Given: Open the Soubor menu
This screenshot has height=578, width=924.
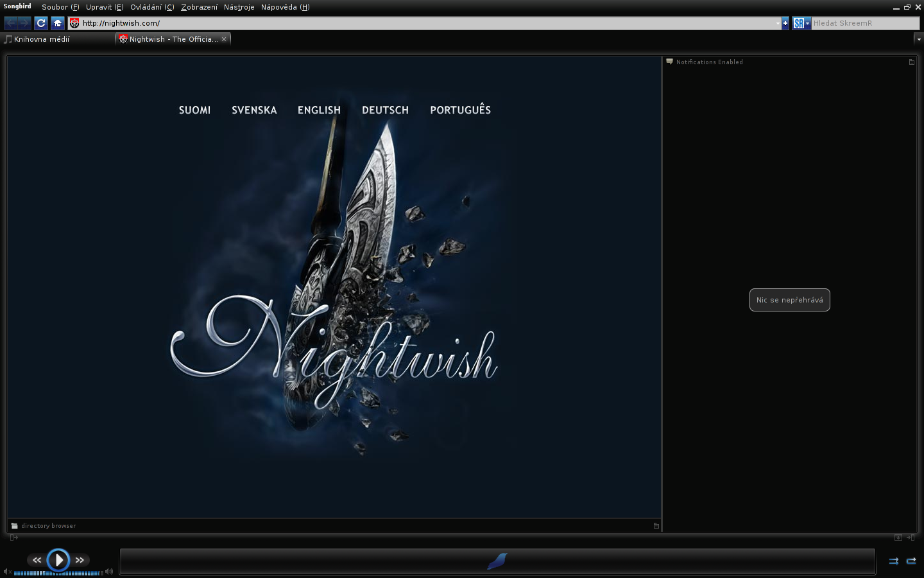Looking at the screenshot, I should [60, 7].
